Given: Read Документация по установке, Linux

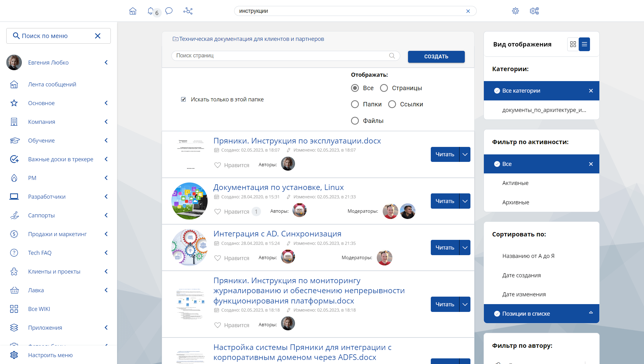Looking at the screenshot, I should (x=445, y=201).
